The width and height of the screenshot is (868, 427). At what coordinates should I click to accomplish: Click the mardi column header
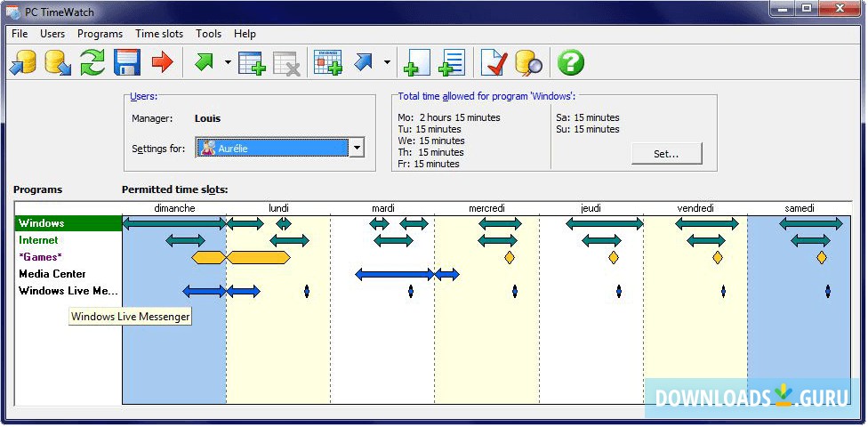(x=383, y=209)
